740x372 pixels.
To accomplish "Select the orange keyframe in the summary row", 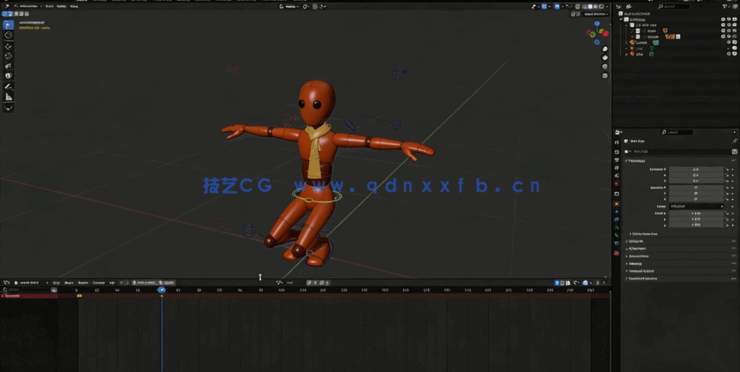I will tap(79, 296).
